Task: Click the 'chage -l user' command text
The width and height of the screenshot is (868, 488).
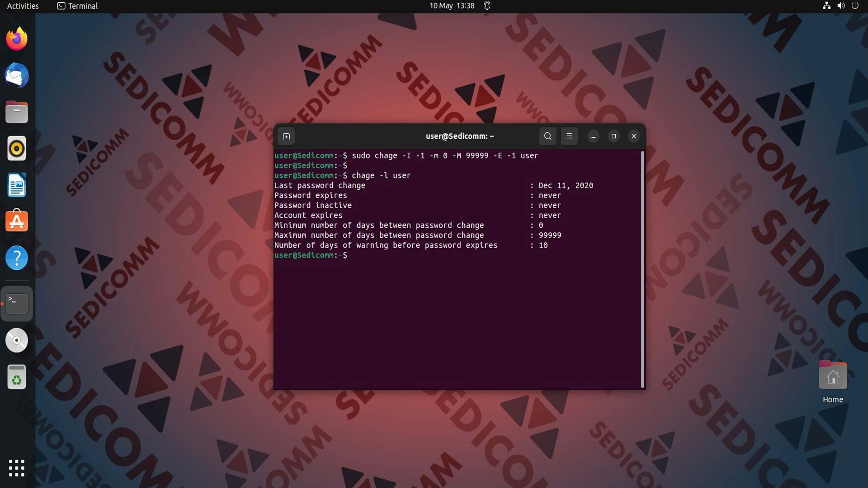Action: coord(381,175)
